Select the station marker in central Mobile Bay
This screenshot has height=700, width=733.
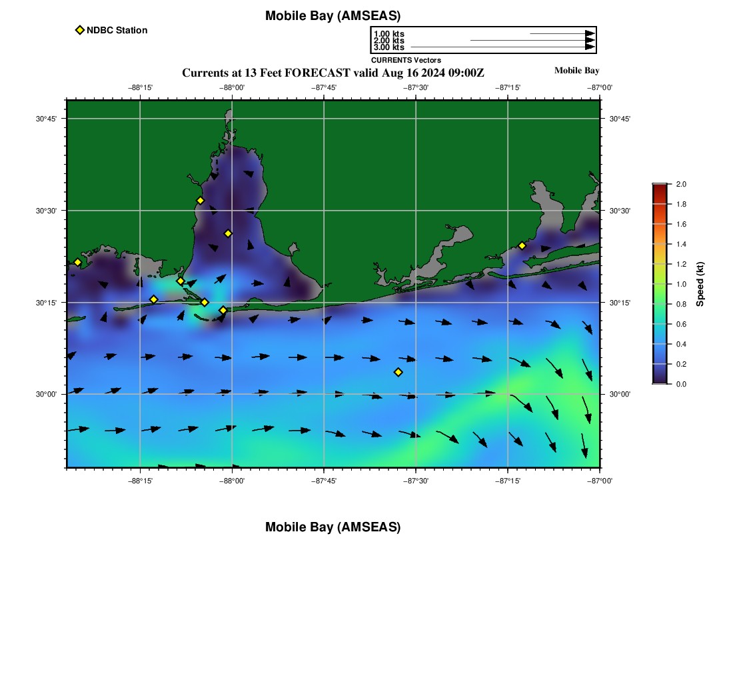coord(228,233)
